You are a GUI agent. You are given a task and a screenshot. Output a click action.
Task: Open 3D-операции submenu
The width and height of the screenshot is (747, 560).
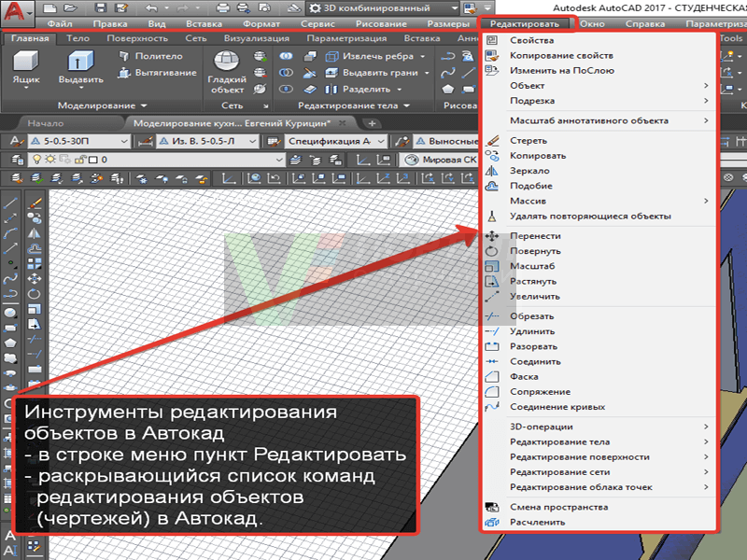[x=598, y=427]
